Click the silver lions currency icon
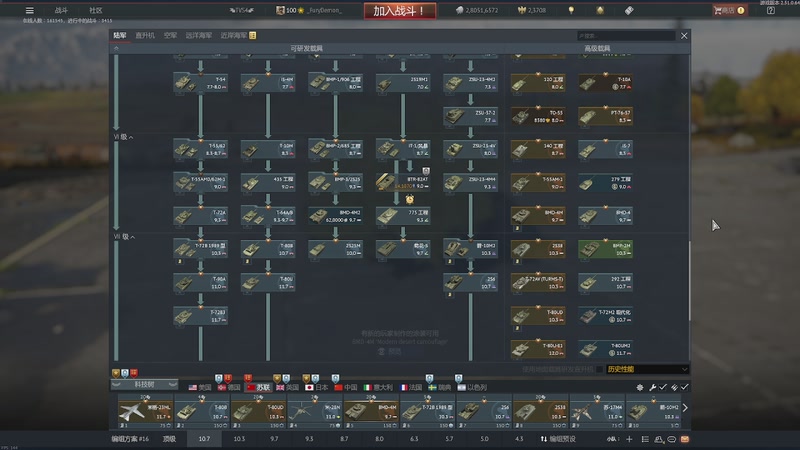This screenshot has width=800, height=450. tap(459, 10)
